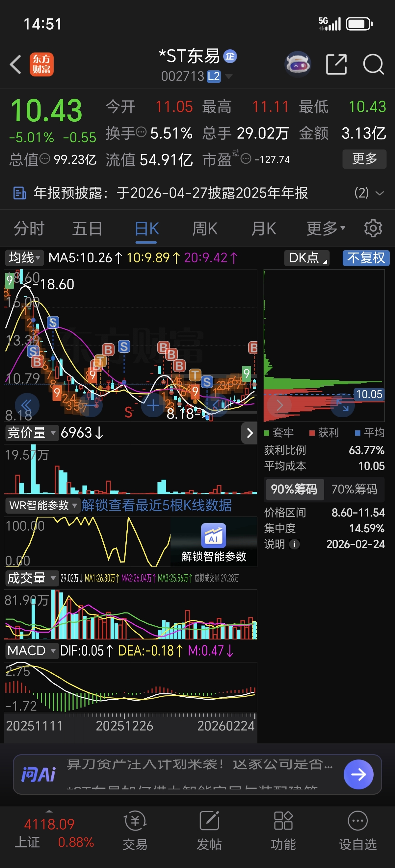Tap the MACD histogram chart
This screenshot has height=868, width=395.
[x=131, y=687]
